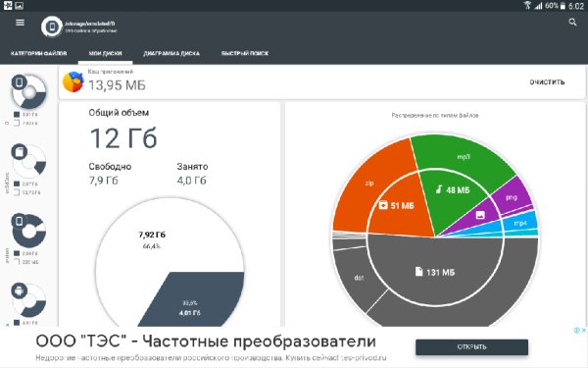This screenshot has width=588, height=368.
Task: Open the first notification icon in status bar
Action: coord(8,5)
